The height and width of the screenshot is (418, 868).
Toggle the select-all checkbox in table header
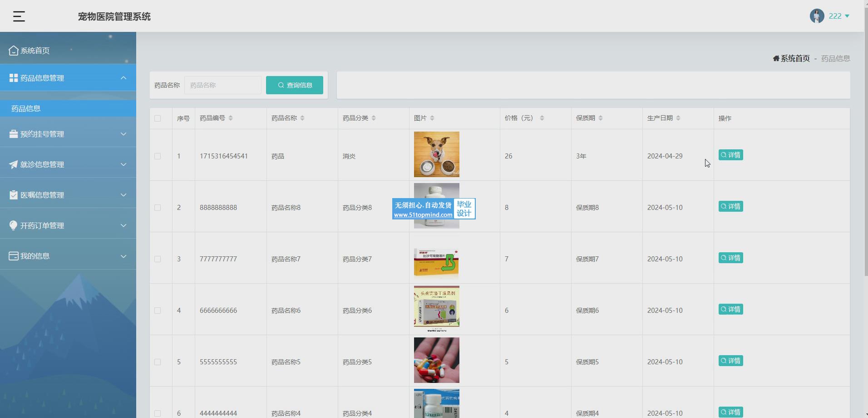click(x=158, y=119)
